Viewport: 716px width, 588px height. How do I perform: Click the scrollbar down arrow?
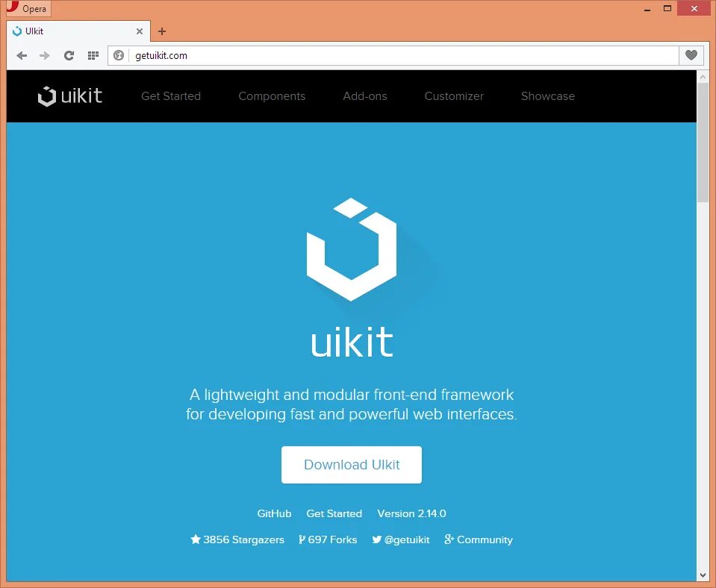click(703, 575)
